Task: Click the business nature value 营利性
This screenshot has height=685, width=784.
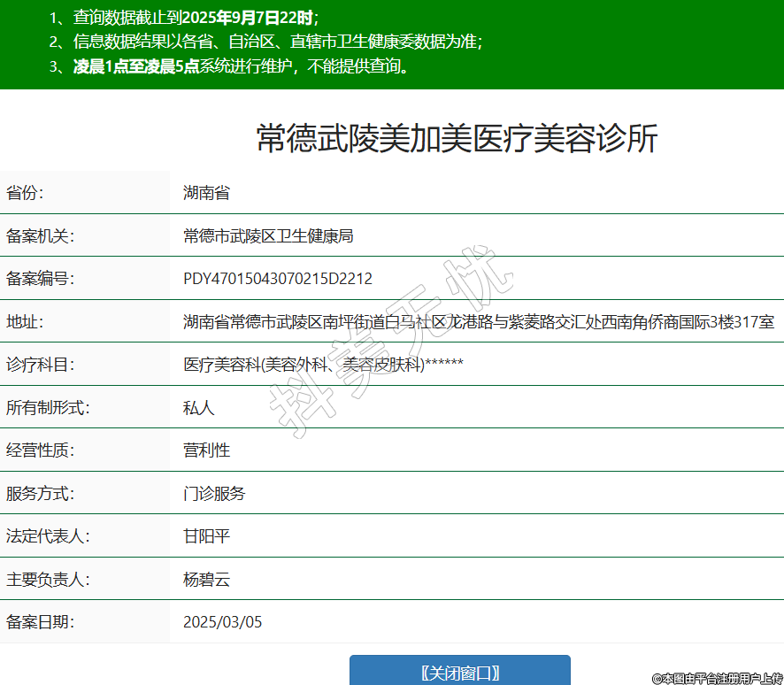Action: coord(206,450)
